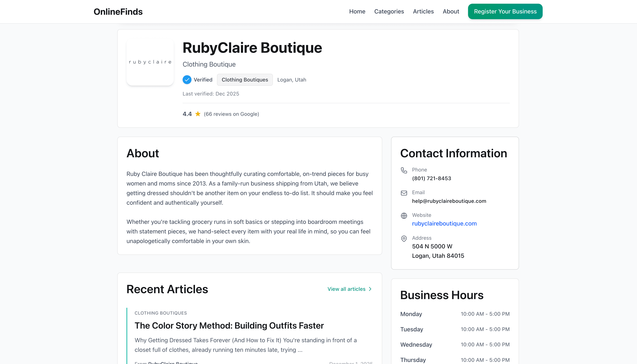This screenshot has width=637, height=364.
Task: Click the blue Verified checkmark icon
Action: [x=187, y=79]
